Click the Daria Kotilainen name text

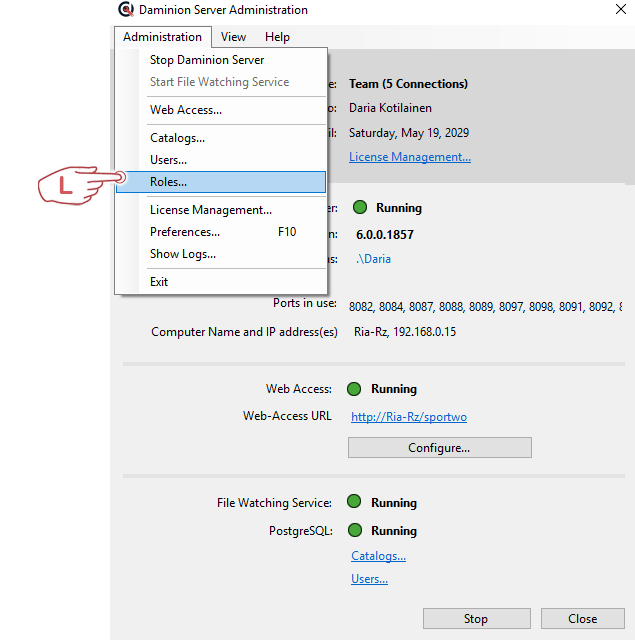[x=390, y=108]
